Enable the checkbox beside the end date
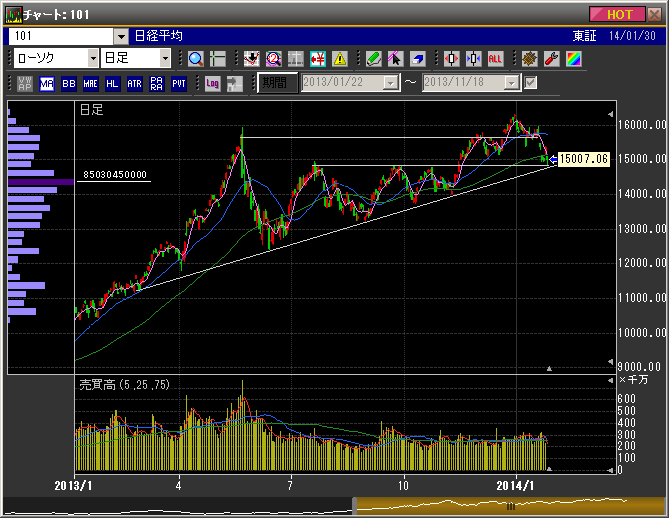The width and height of the screenshot is (669, 518). coord(531,83)
